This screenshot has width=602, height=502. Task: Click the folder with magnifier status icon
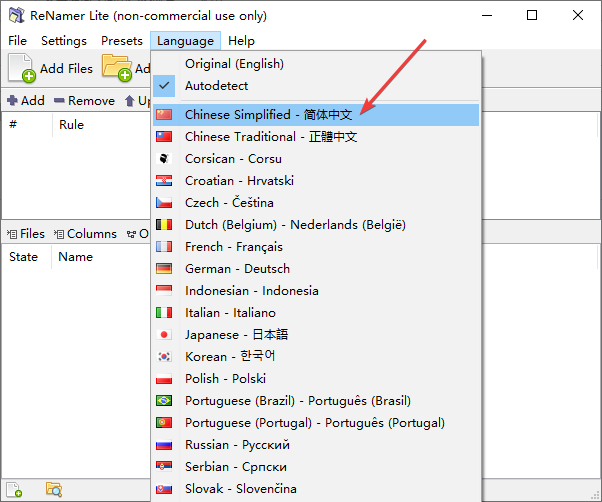pyautogui.click(x=54, y=490)
